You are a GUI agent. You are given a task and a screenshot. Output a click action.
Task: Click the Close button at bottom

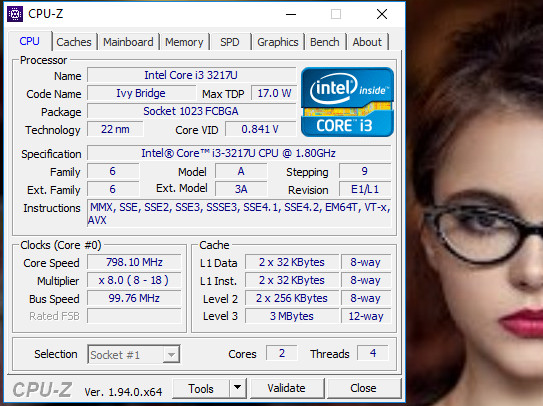click(363, 388)
